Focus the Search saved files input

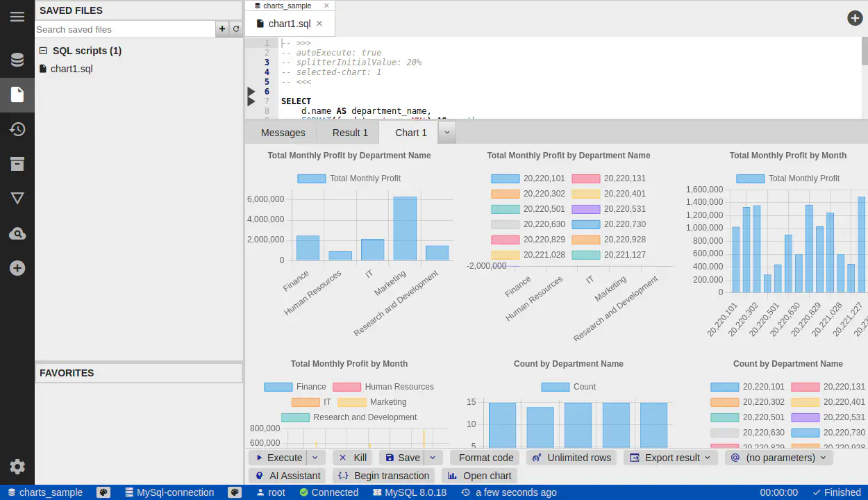coord(125,29)
